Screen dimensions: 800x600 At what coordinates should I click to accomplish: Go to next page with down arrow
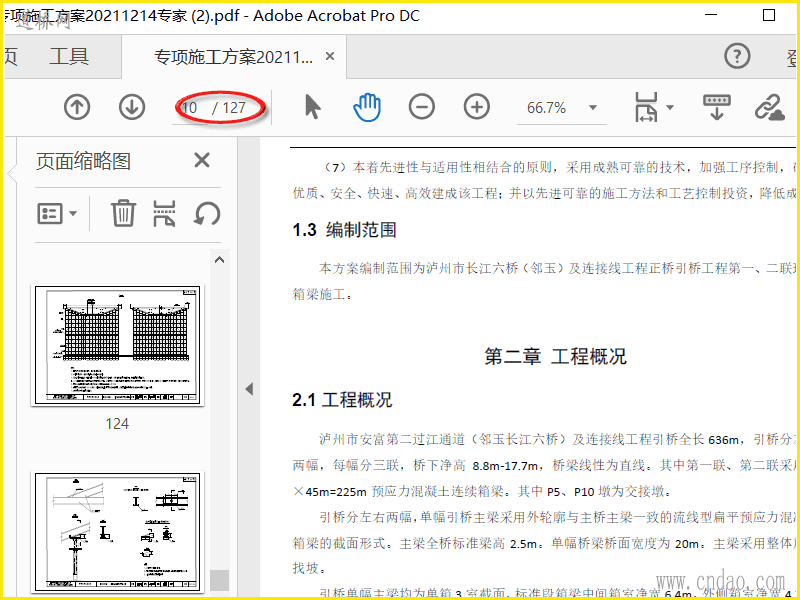pos(132,108)
